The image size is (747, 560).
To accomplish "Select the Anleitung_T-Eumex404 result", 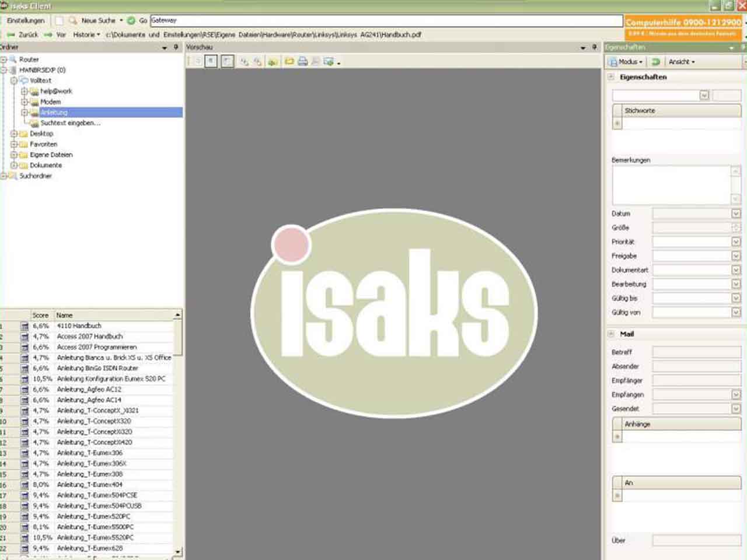I will pyautogui.click(x=89, y=485).
